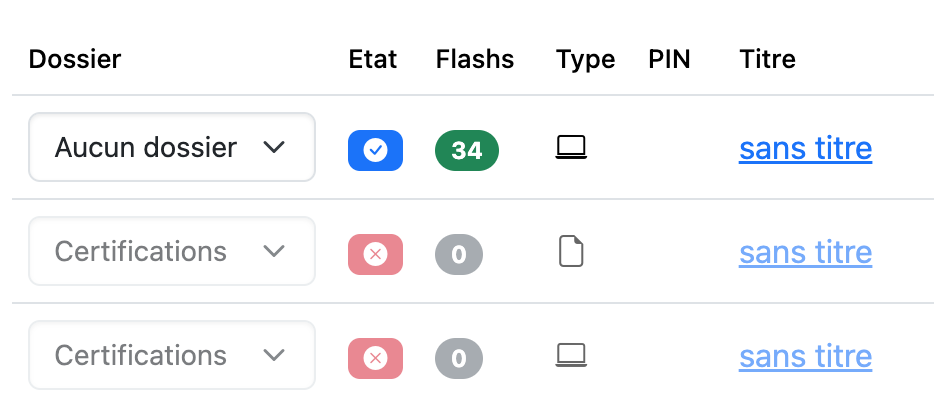Open third row sans titre link
Viewport: 934px width, 402px height.
coord(805,356)
